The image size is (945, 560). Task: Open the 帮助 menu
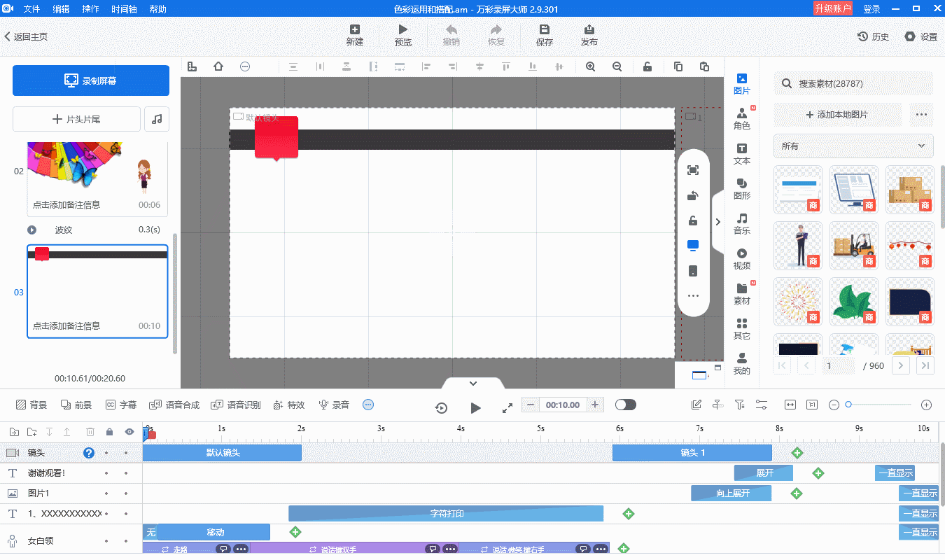click(x=158, y=9)
